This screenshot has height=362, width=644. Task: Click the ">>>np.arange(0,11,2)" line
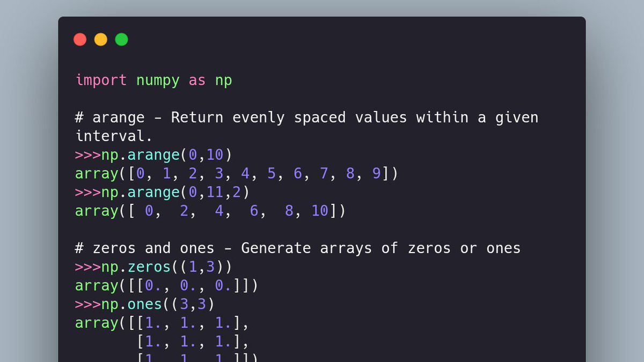tap(163, 192)
